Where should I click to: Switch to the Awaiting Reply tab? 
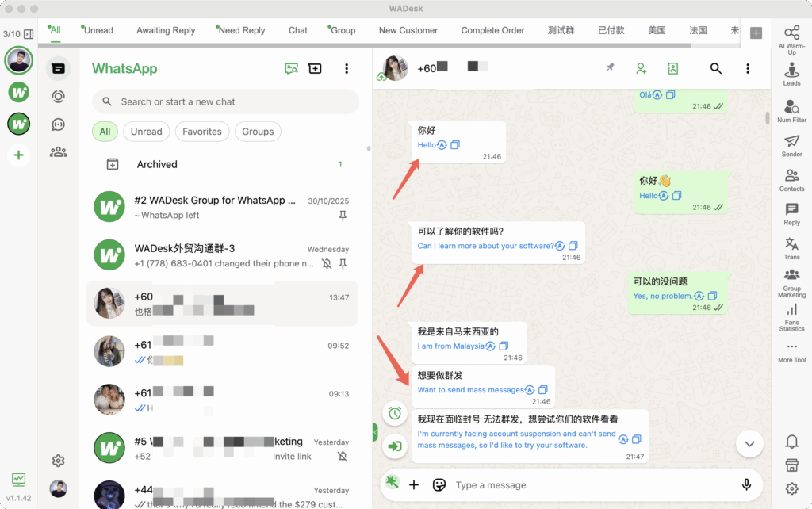165,30
